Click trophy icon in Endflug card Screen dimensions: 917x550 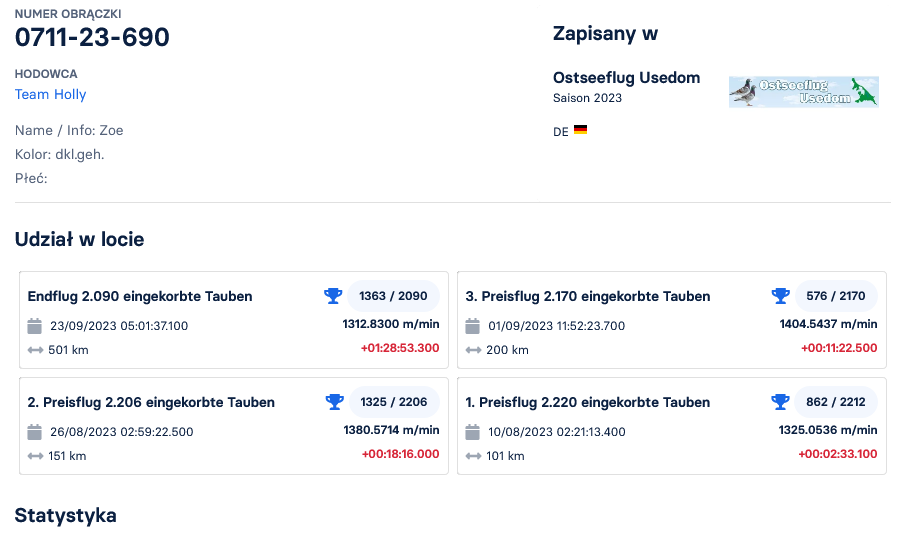333,296
